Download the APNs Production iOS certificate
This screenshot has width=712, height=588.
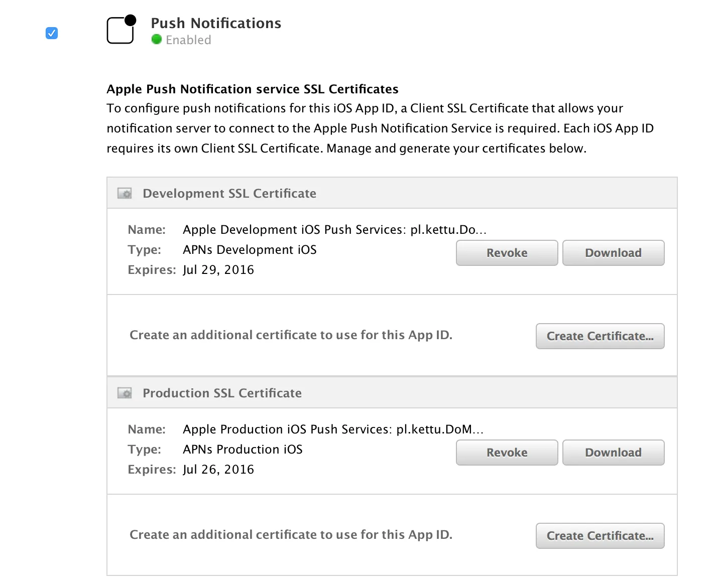(613, 453)
